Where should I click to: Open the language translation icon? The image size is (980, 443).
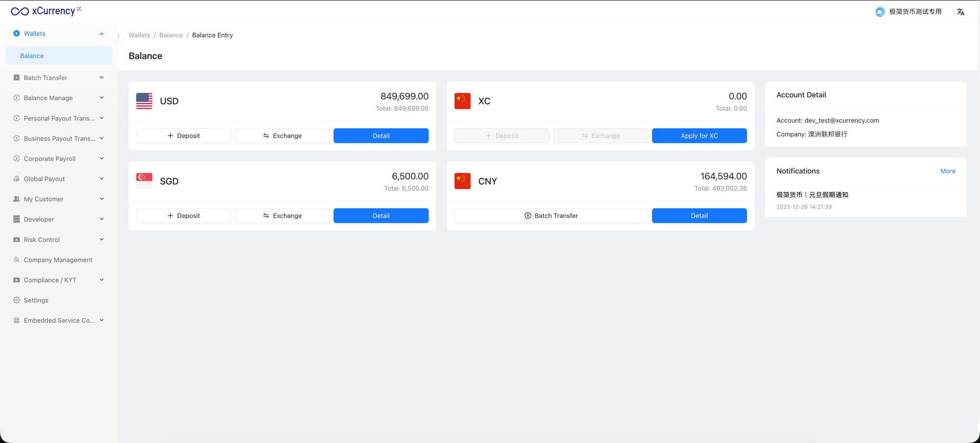960,12
